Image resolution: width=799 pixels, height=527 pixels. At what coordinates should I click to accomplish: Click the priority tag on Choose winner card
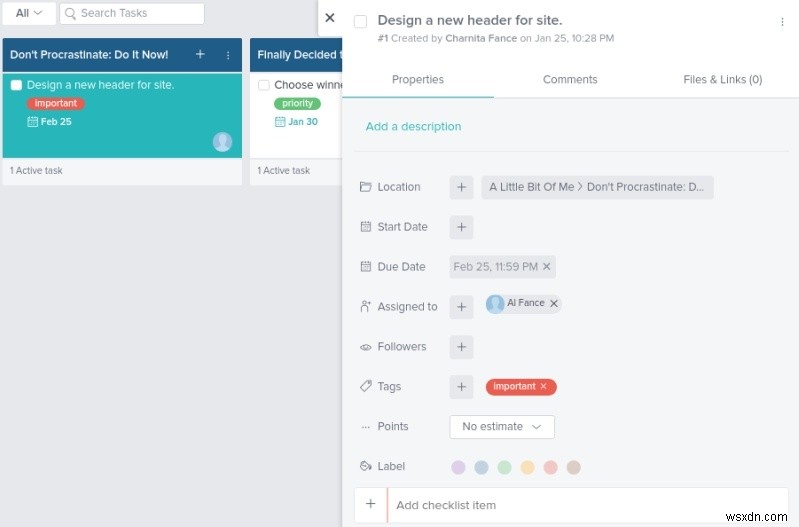pyautogui.click(x=298, y=103)
